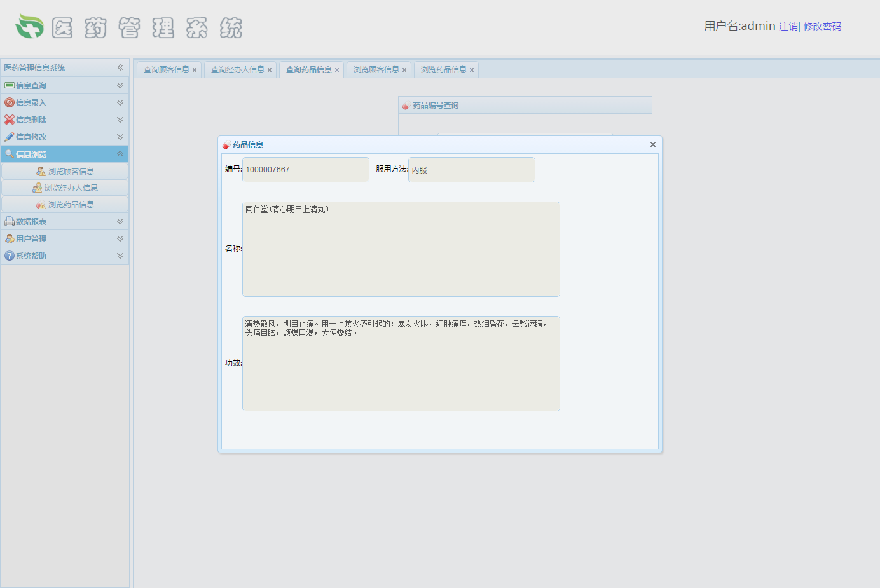Click the 用户名:admin text
880x588 pixels.
point(739,26)
